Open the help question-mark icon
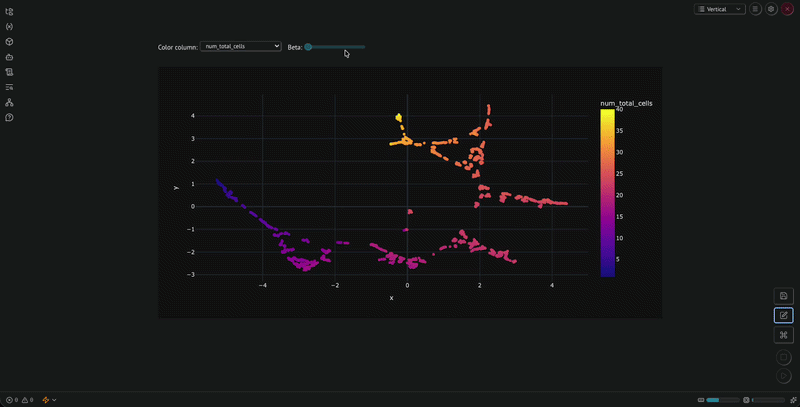Image resolution: width=800 pixels, height=407 pixels. point(9,117)
